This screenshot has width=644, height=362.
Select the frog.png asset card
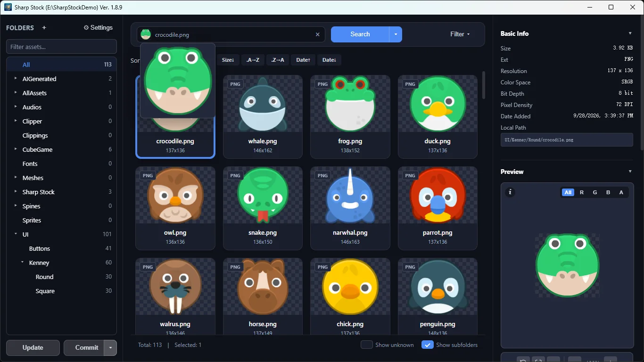coord(350,117)
